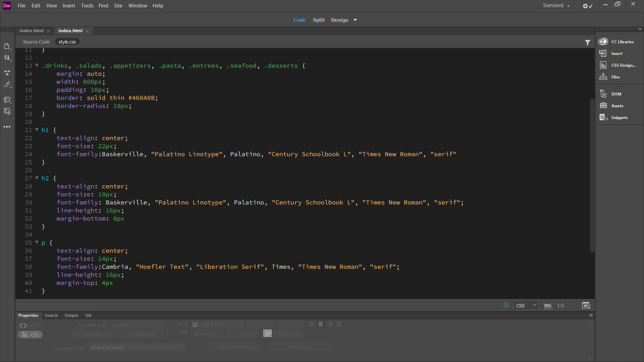This screenshot has width=644, height=362.
Task: Open the Customize Toolbar ellipsis
Action: coord(7,127)
